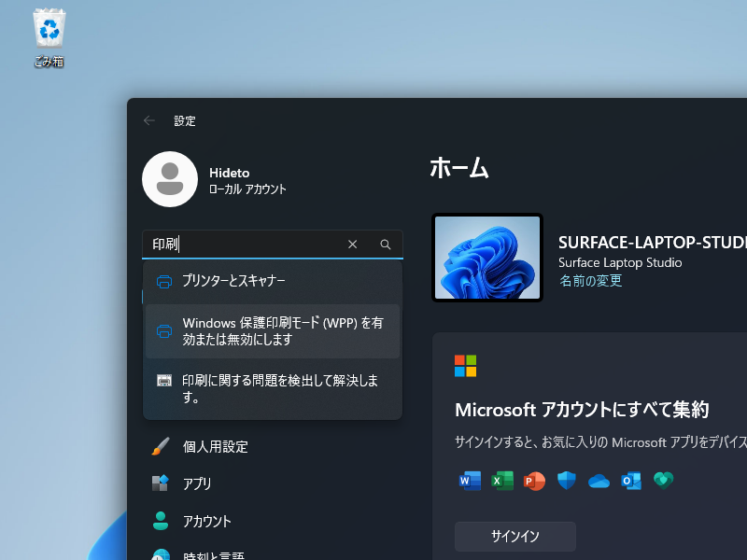The height and width of the screenshot is (560, 747).
Task: Click the Microsoft logo above the account section
Action: click(466, 366)
